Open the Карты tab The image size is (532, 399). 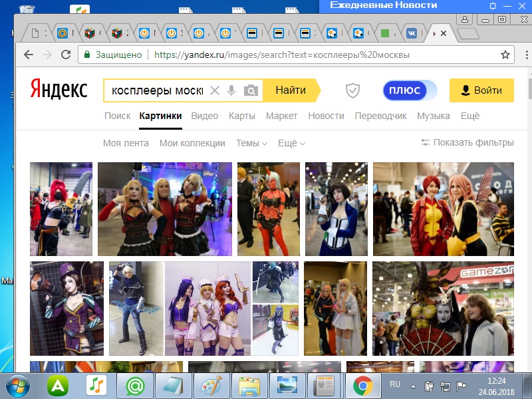click(x=242, y=116)
